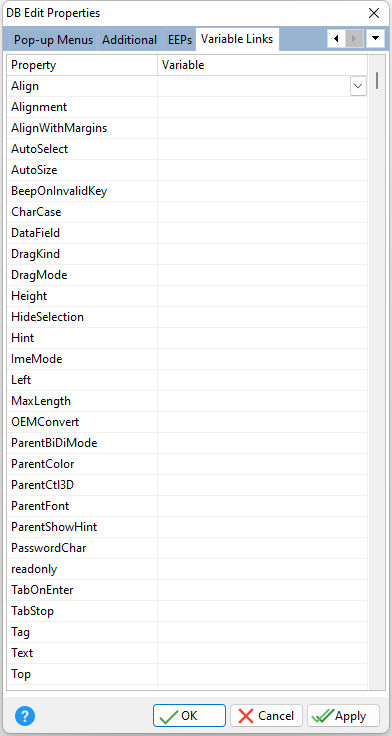Click the vertical scrollbar thumb
392x736 pixels.
pos(377,81)
